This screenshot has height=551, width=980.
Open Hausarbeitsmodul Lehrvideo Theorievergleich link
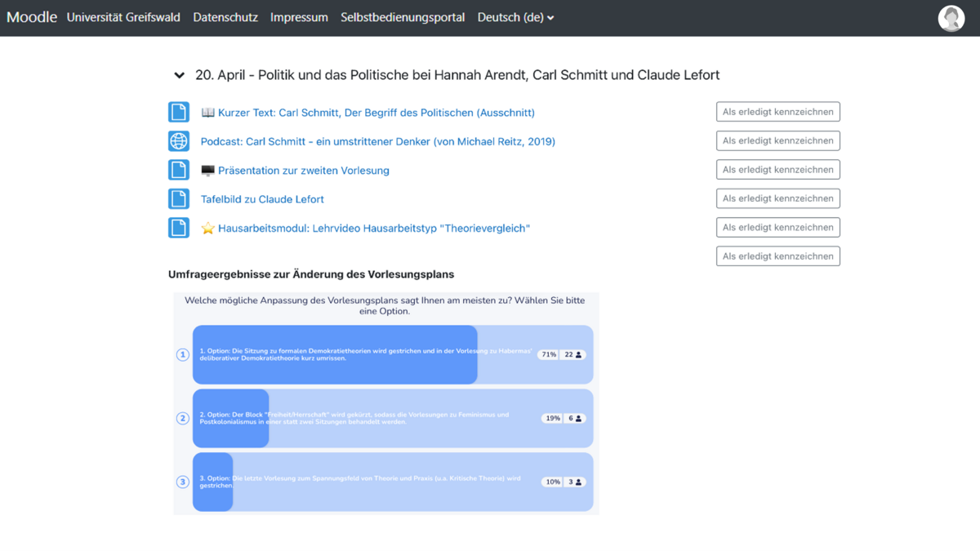[373, 229]
